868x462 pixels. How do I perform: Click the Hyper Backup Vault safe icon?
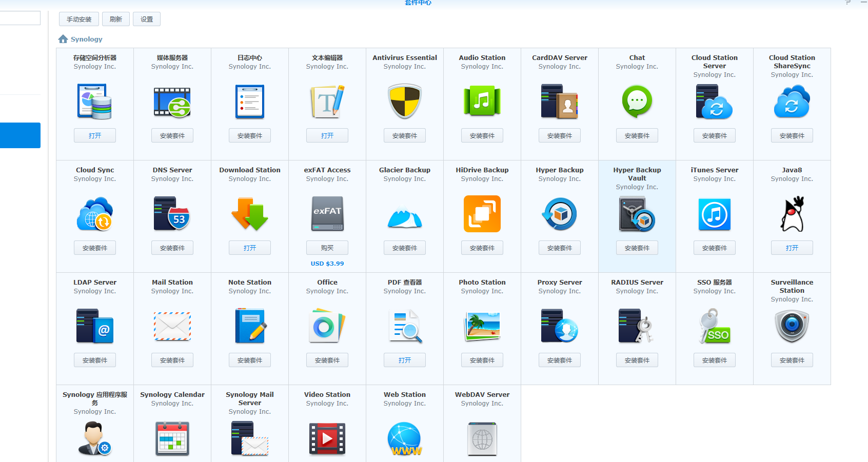(637, 214)
